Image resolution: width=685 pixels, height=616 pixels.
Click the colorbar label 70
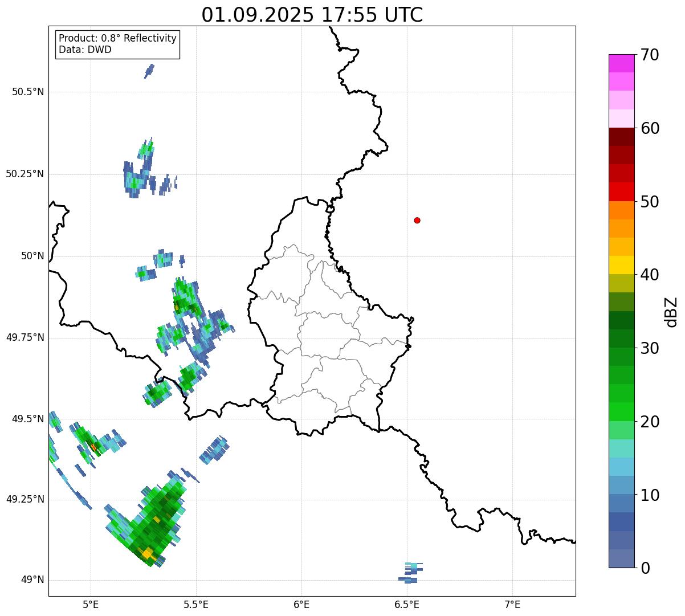point(650,55)
